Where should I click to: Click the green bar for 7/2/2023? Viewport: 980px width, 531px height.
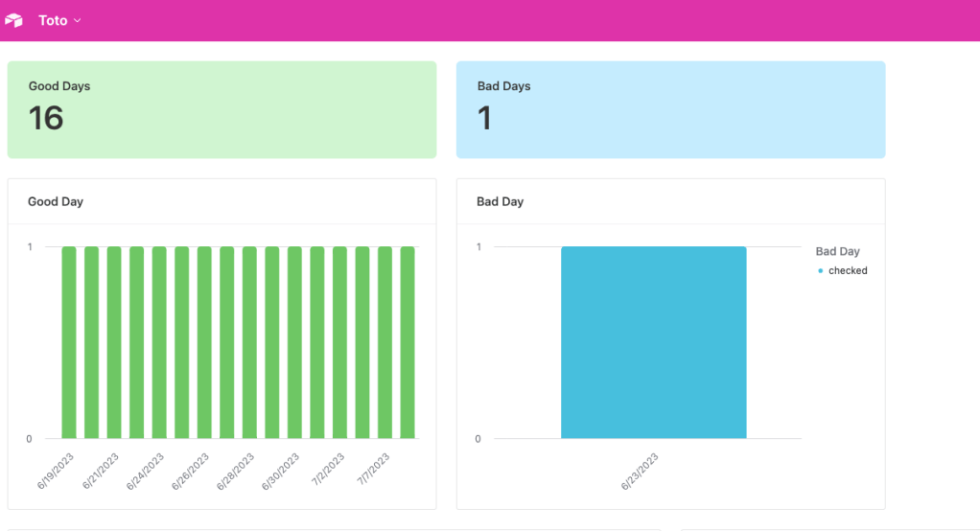[x=339, y=342]
